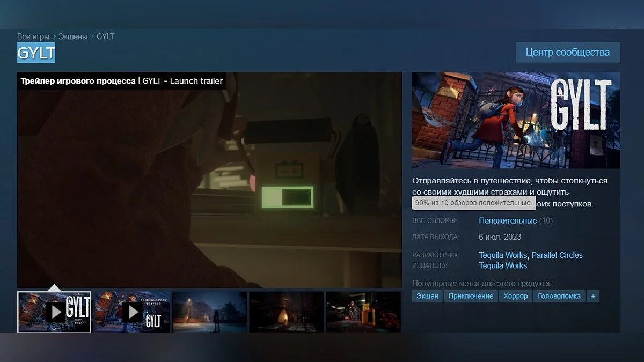Open publisher 'Tequila Works' link

pyautogui.click(x=503, y=265)
